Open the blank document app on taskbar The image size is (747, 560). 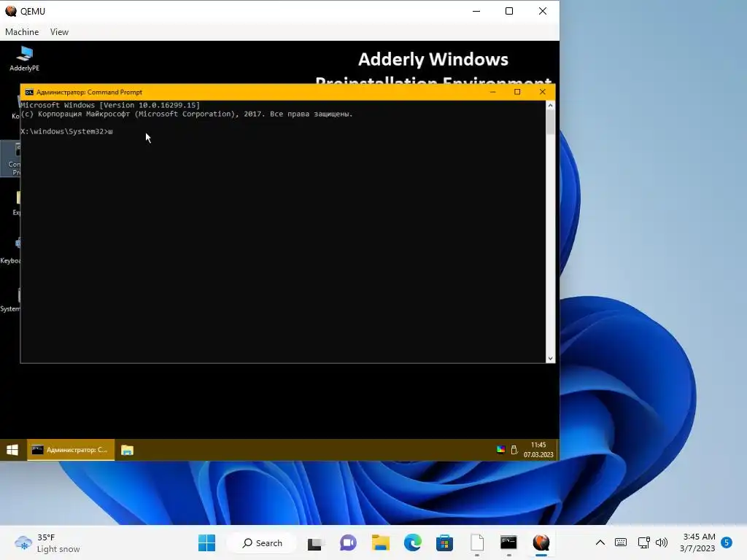pyautogui.click(x=477, y=542)
